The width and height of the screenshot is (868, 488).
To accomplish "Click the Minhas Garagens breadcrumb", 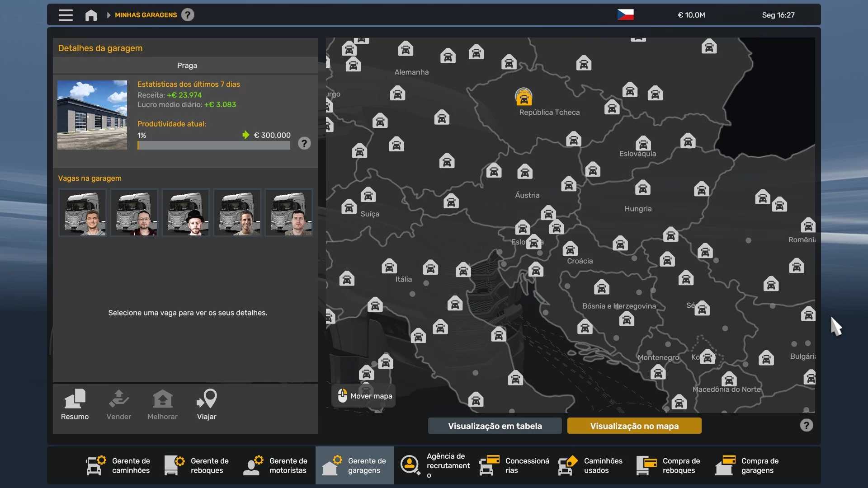I will (x=146, y=15).
